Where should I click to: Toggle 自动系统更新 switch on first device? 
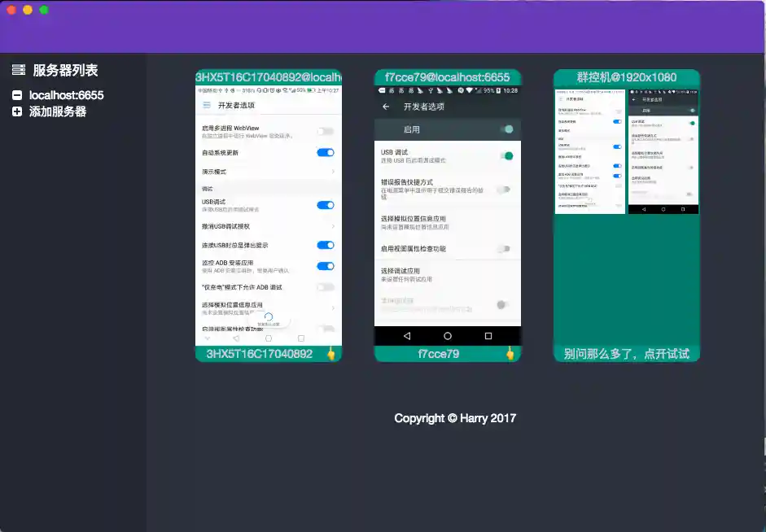[x=325, y=152]
